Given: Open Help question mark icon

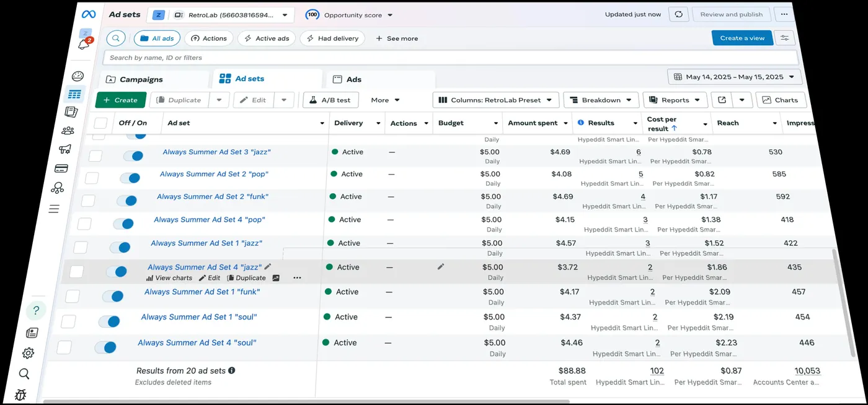Looking at the screenshot, I should [36, 310].
